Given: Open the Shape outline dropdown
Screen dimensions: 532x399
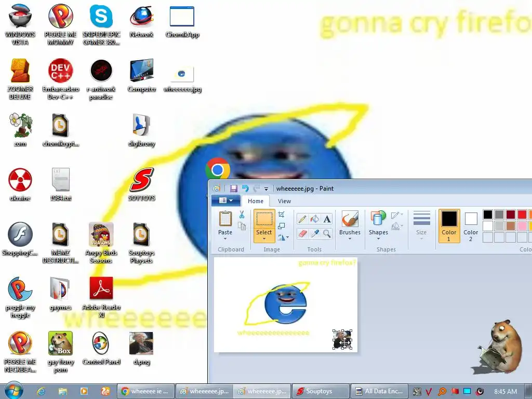Looking at the screenshot, I should [x=396, y=215].
